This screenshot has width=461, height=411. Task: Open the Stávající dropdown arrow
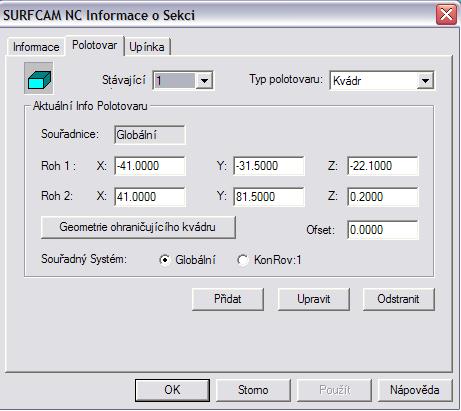tap(204, 80)
